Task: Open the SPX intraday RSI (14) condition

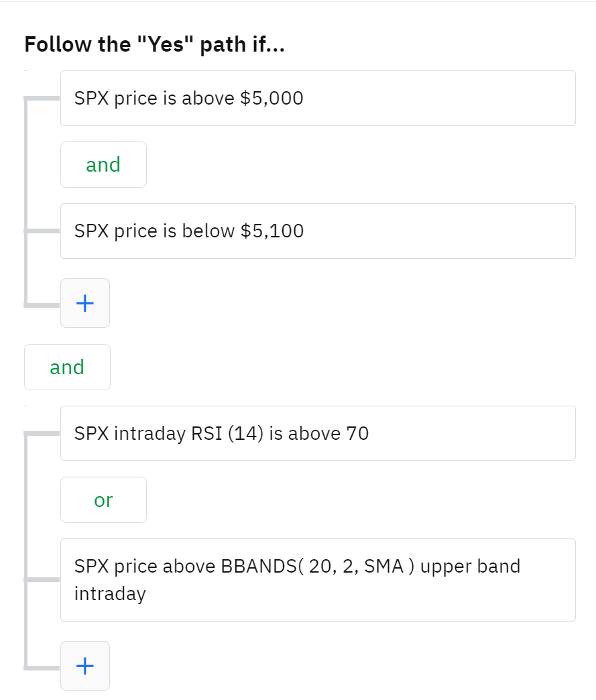Action: click(318, 434)
